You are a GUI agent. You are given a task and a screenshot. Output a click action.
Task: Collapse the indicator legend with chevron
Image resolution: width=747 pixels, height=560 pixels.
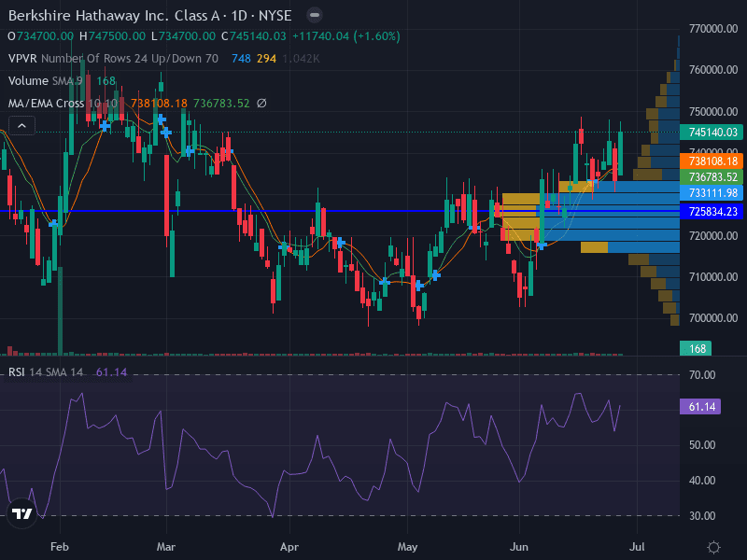coord(21,126)
